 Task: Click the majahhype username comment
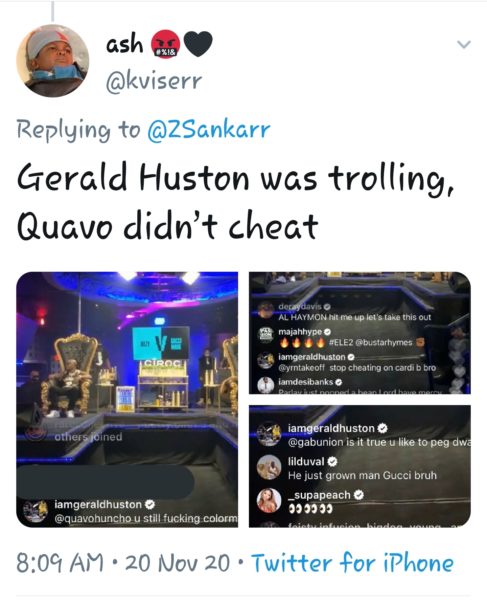coord(300,331)
